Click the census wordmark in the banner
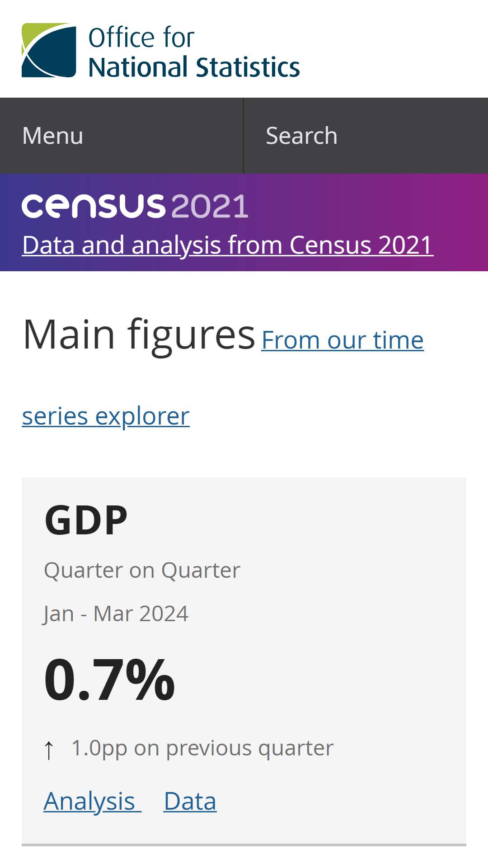This screenshot has height=868, width=488. 93,206
